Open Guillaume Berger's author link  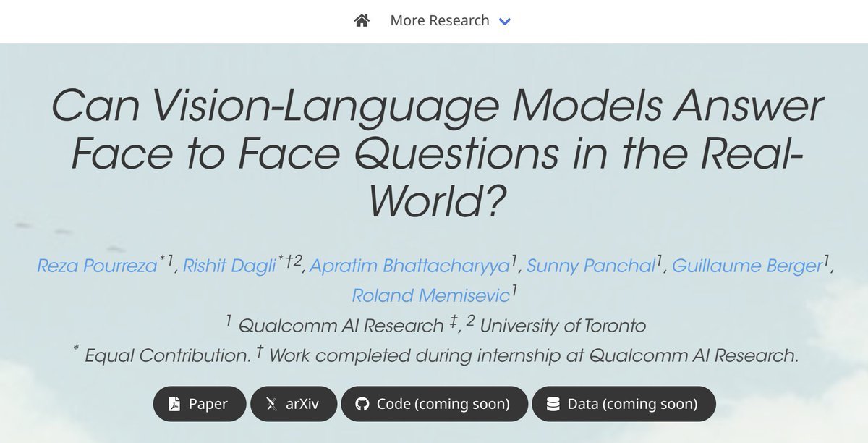(x=748, y=266)
